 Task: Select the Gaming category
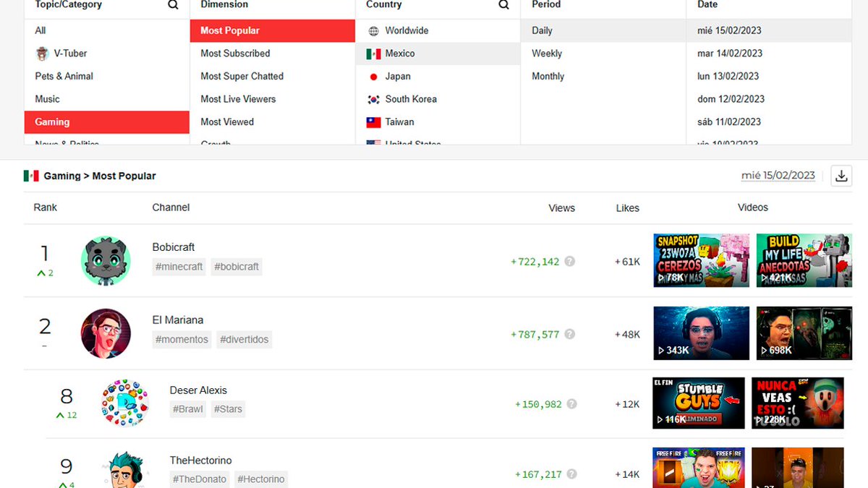(x=107, y=122)
